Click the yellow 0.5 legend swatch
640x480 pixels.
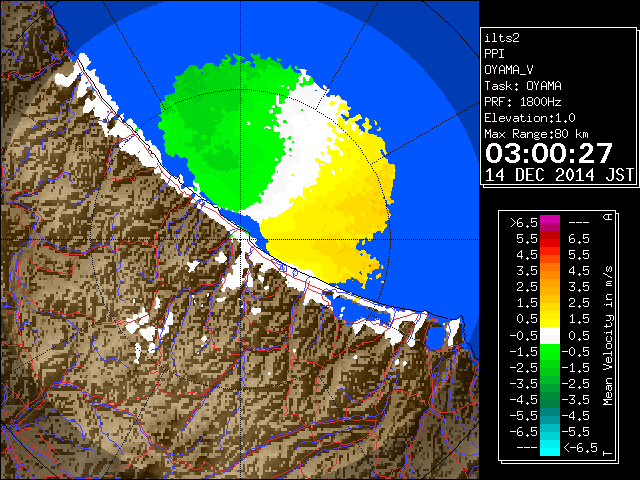tap(550, 320)
